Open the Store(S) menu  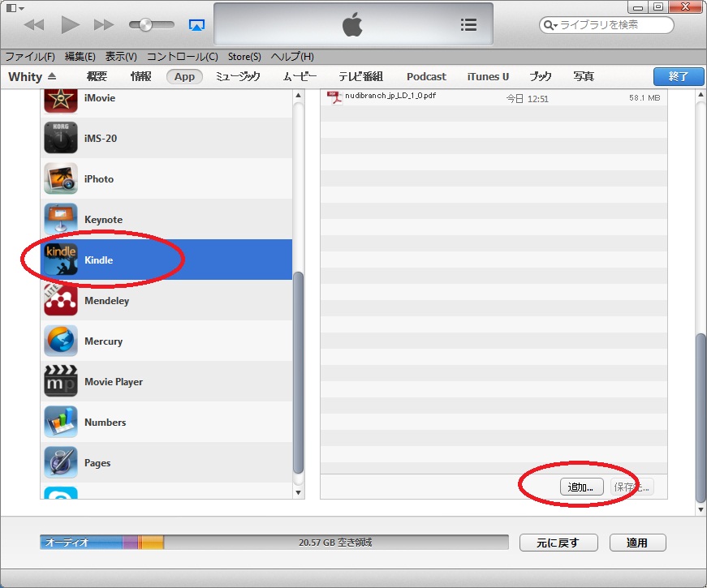point(244,56)
